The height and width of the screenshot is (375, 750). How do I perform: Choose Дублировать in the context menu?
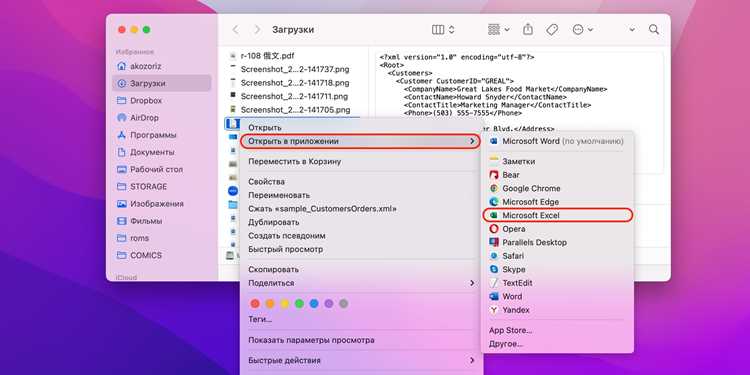(361, 222)
